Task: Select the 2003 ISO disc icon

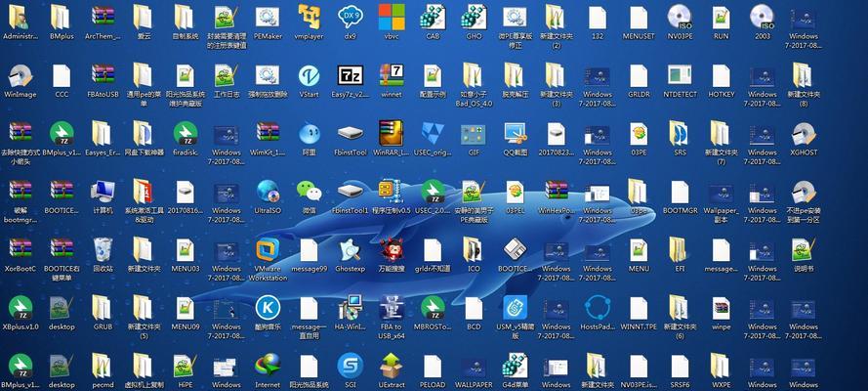Action: (x=763, y=18)
